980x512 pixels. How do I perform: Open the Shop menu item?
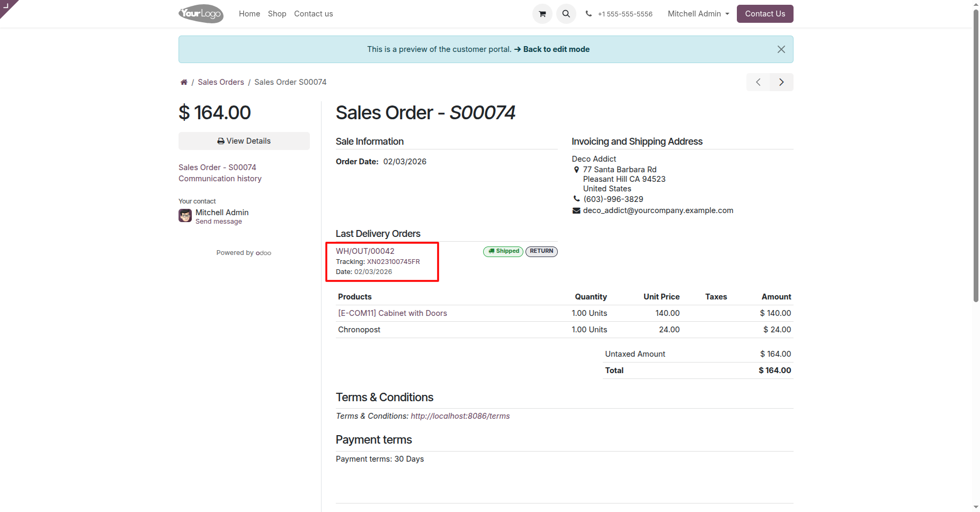(277, 14)
